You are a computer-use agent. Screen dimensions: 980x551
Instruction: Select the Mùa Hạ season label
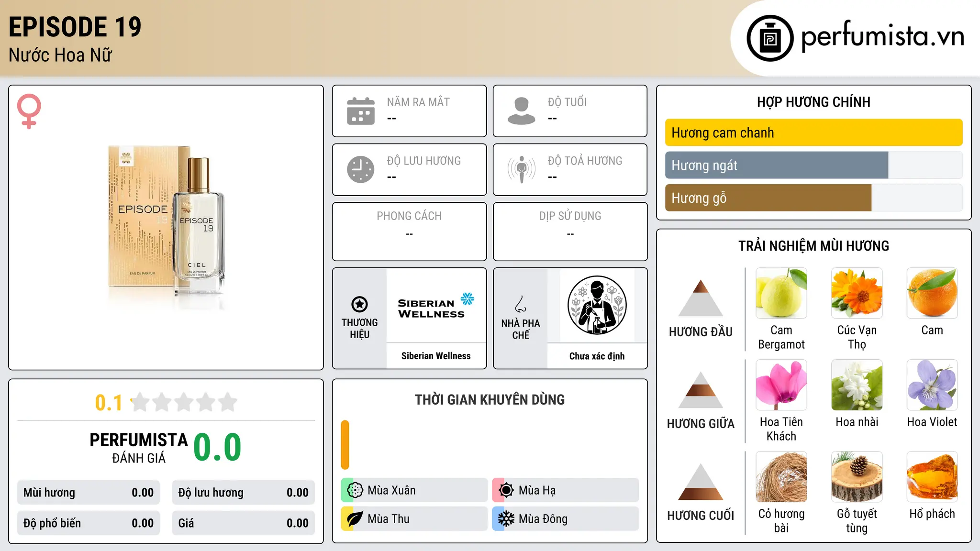(x=537, y=490)
